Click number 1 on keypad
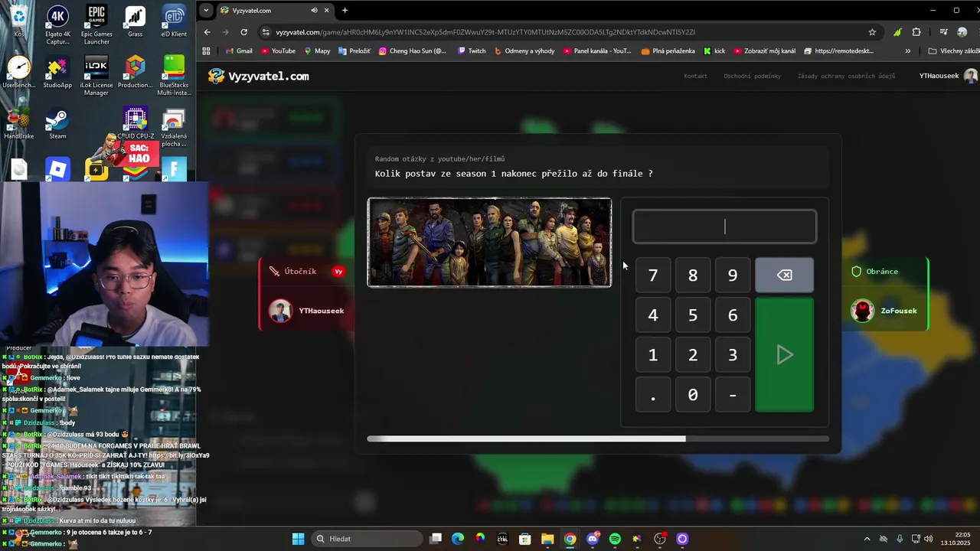Image resolution: width=980 pixels, height=551 pixels. (x=653, y=355)
